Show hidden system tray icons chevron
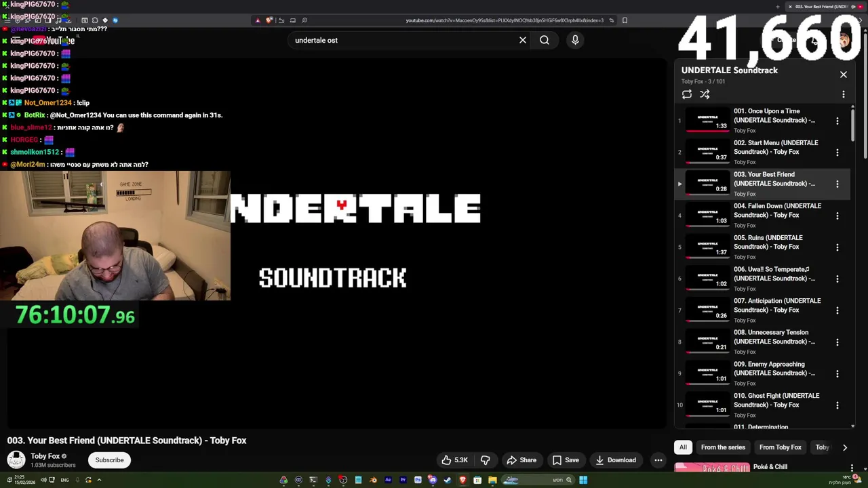Screen dimensions: 868x488 click(99, 480)
